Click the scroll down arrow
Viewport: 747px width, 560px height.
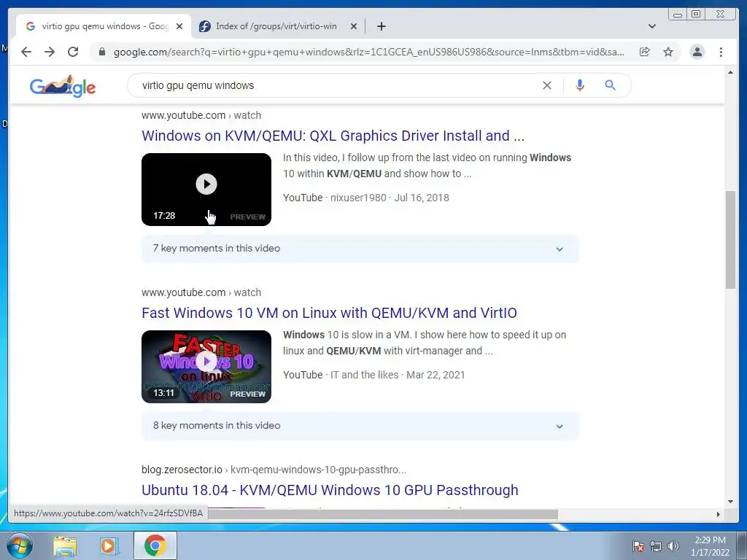coord(730,502)
